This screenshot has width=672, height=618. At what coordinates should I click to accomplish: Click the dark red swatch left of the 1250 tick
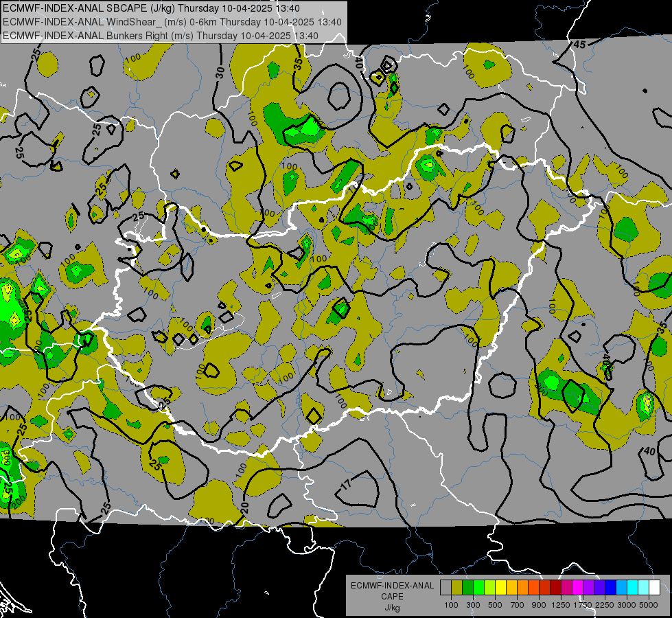coord(556,587)
